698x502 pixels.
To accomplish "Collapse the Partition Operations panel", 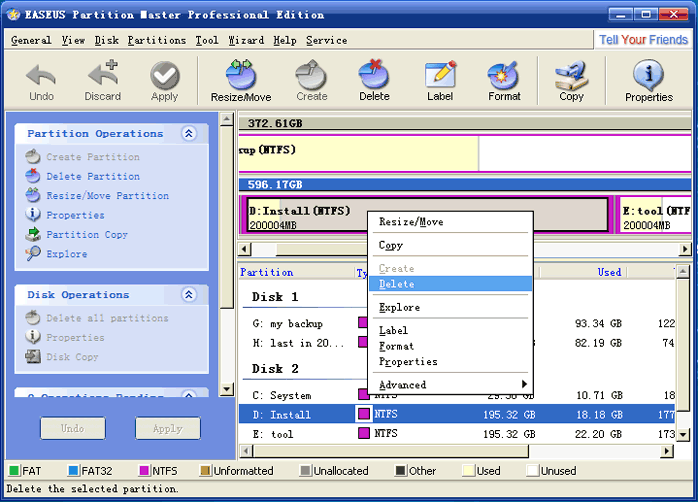I will [x=189, y=134].
